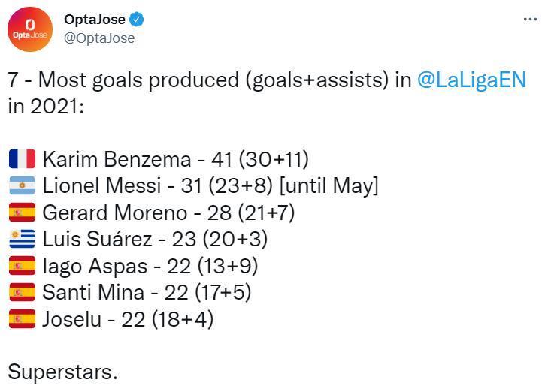Image resolution: width=548 pixels, height=392 pixels.
Task: Click the Spain flag beside Gerard Moreno
Action: [x=22, y=213]
